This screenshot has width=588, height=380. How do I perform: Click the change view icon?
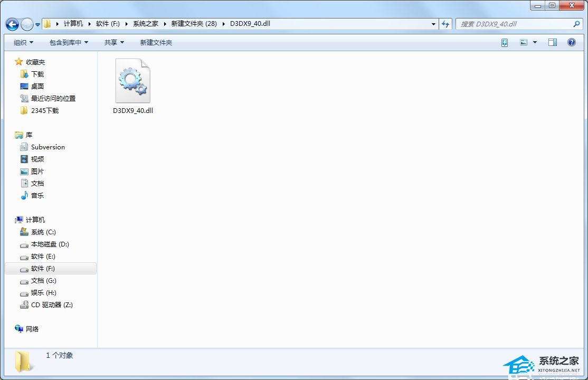(524, 42)
